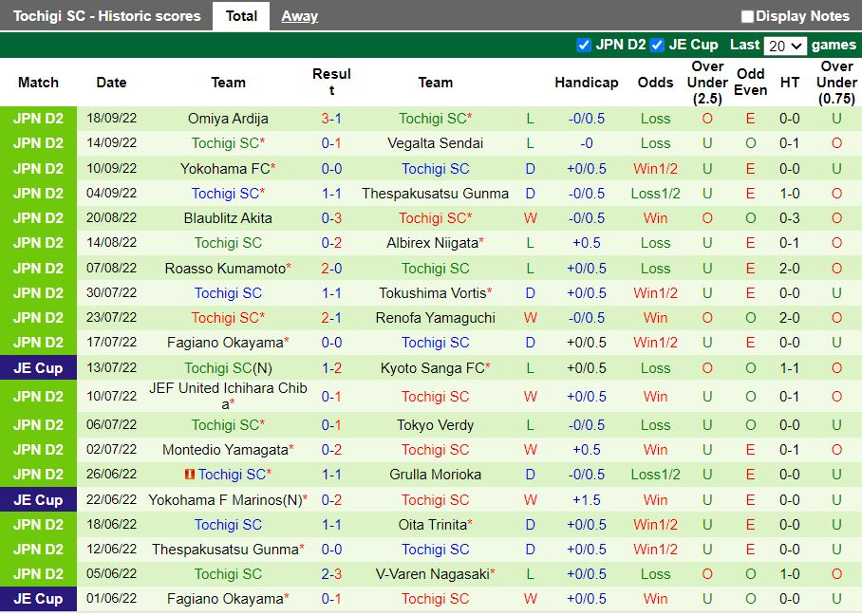The width and height of the screenshot is (862, 616).
Task: Enable the Display Notes checkbox
Action: (x=747, y=15)
